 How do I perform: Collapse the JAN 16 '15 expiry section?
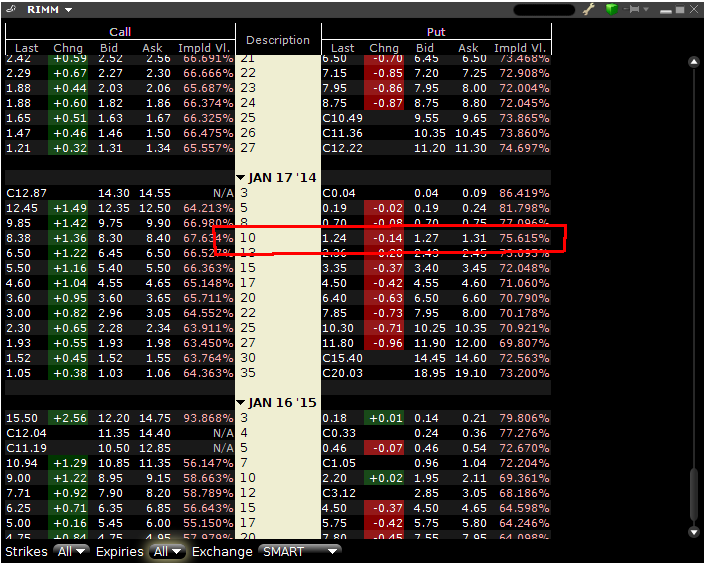coord(241,403)
